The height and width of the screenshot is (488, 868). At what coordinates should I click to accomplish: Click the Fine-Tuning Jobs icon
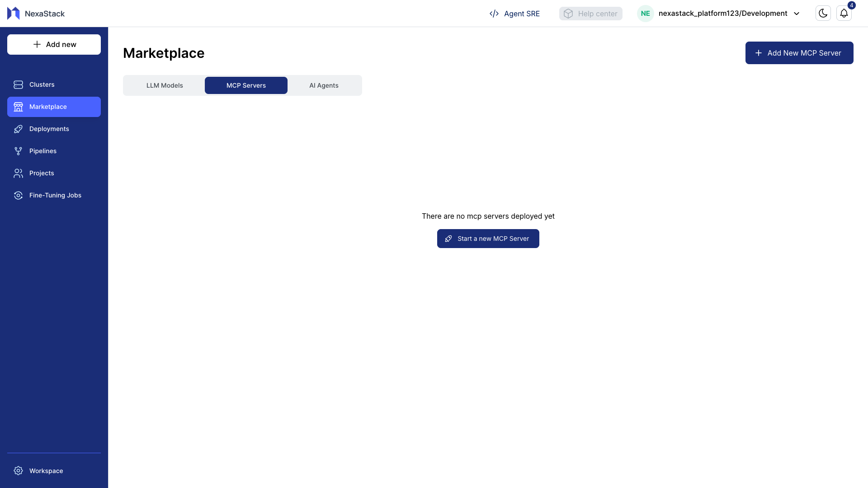click(18, 195)
